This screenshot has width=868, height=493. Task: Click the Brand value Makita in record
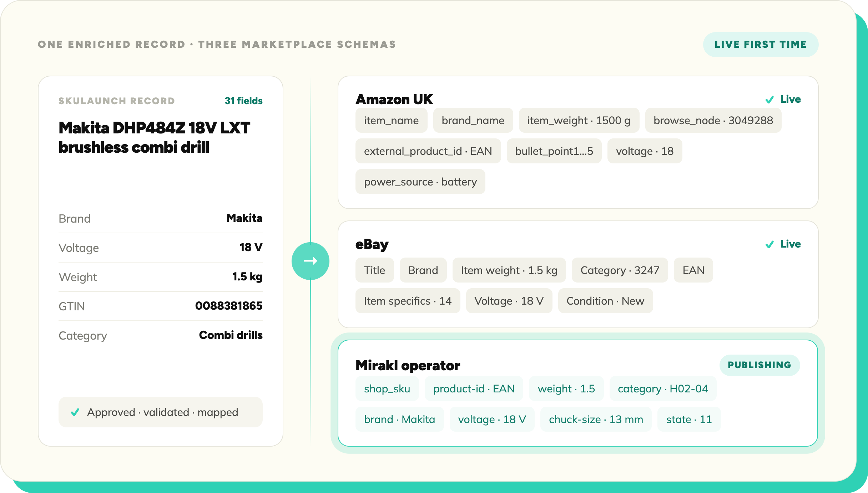click(244, 218)
